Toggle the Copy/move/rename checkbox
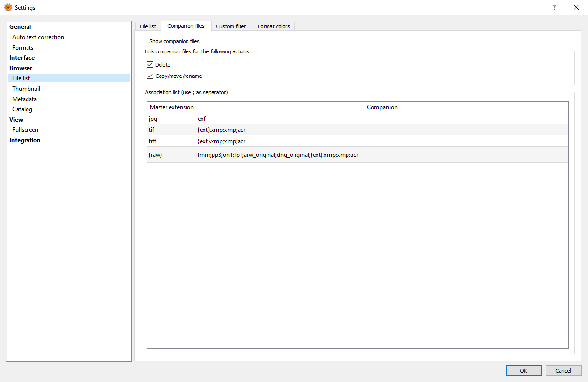This screenshot has height=382, width=588. click(150, 76)
